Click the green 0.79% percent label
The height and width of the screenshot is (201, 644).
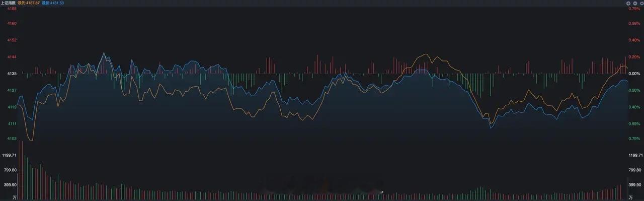point(634,139)
